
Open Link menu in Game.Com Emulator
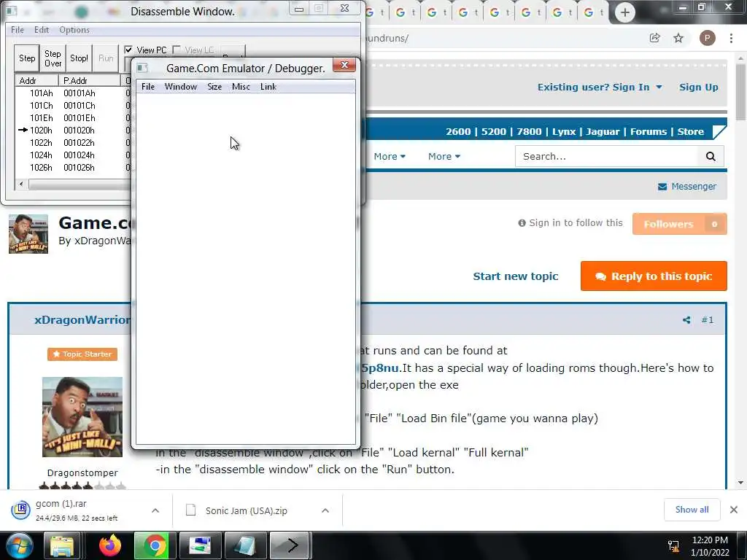[x=268, y=87]
